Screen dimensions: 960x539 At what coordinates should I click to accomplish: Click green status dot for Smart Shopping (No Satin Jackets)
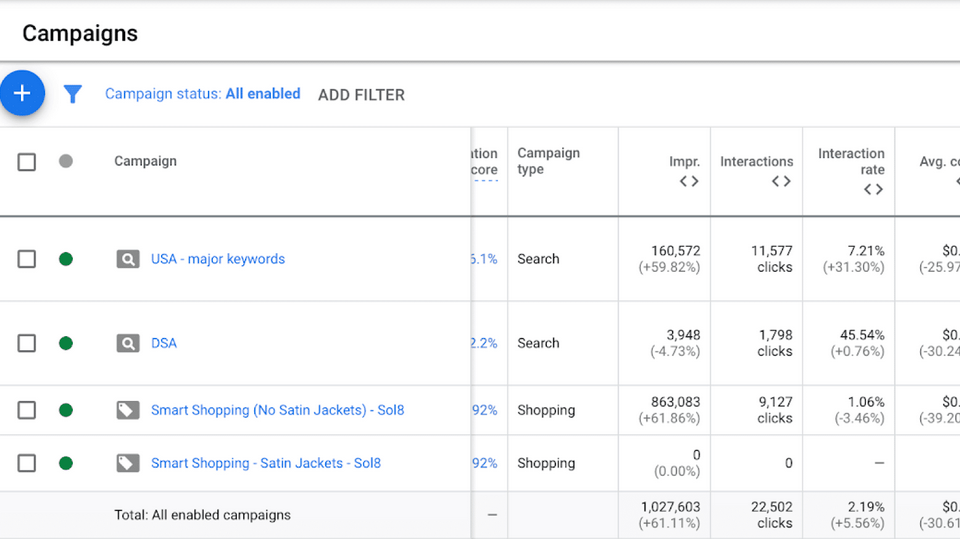[66, 410]
